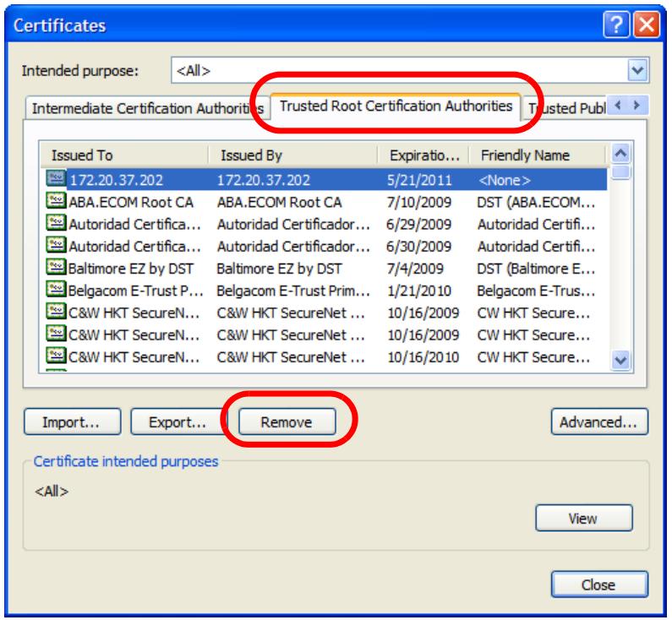Click the Import... button

[72, 421]
